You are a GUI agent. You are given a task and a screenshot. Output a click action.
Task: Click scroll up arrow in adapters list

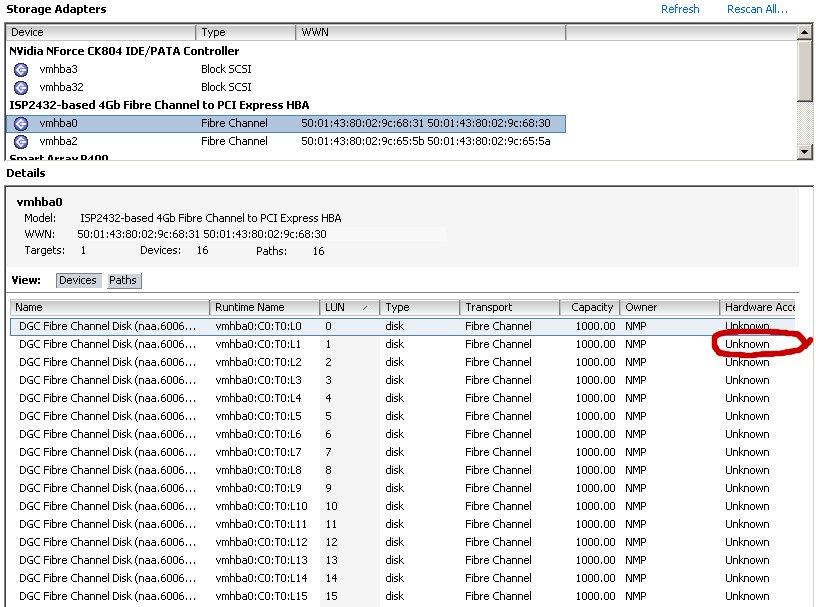(805, 32)
